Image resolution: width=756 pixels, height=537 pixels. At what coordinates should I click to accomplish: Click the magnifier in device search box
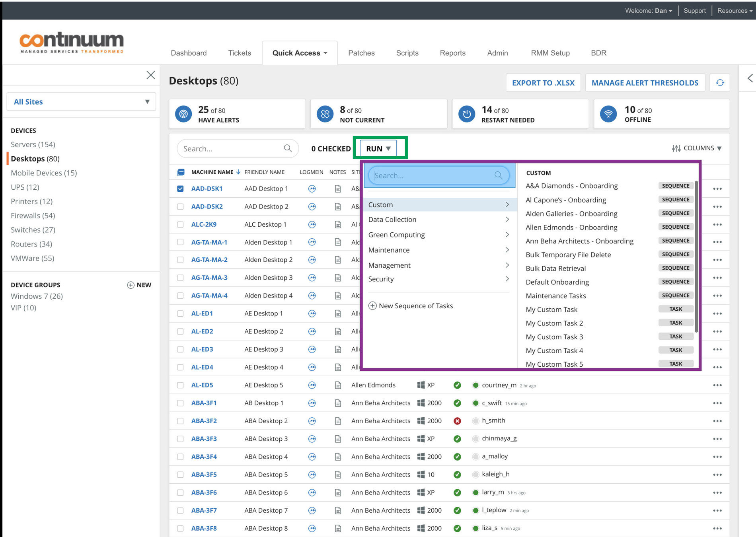288,148
